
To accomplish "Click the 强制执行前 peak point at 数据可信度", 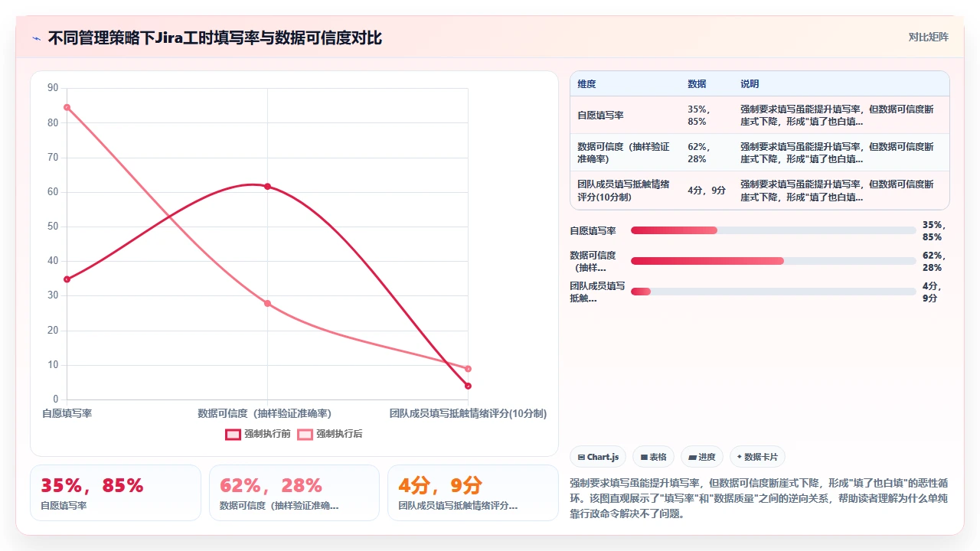I will pos(267,186).
